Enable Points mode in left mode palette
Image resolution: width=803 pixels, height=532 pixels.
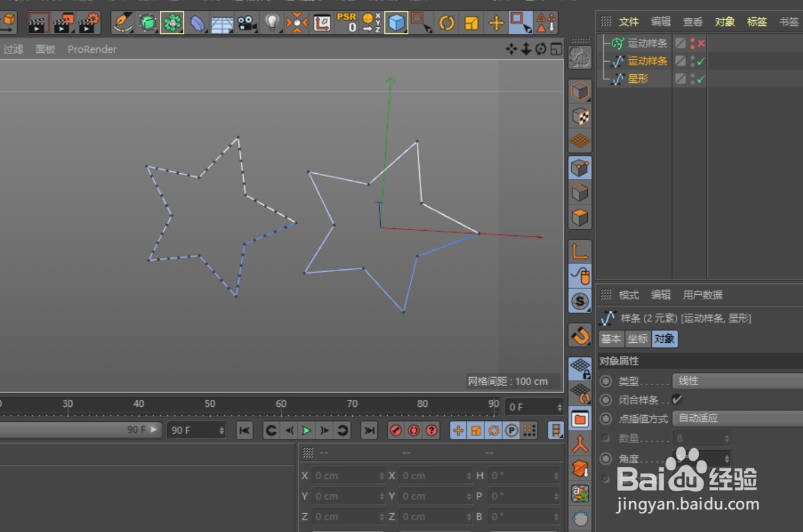tap(580, 168)
